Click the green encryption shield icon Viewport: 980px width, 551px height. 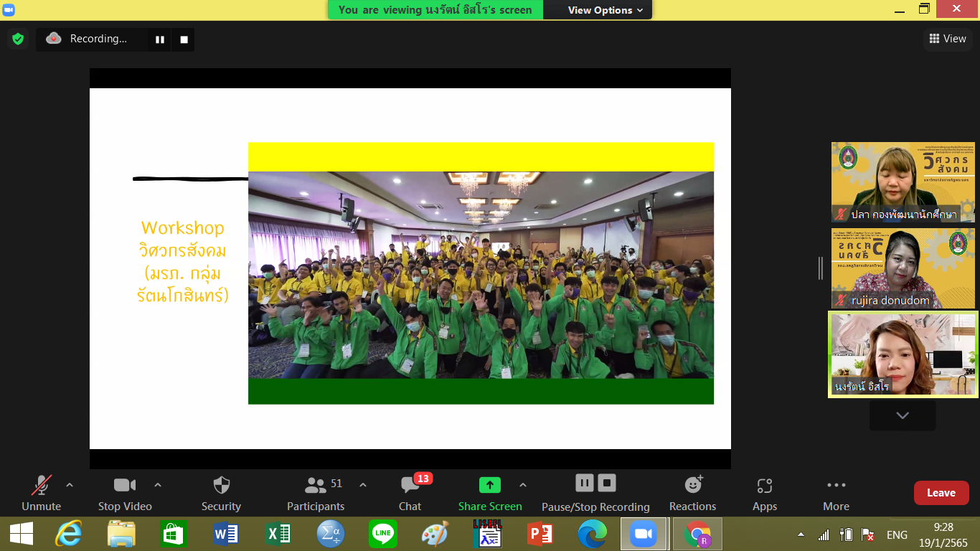pyautogui.click(x=18, y=39)
